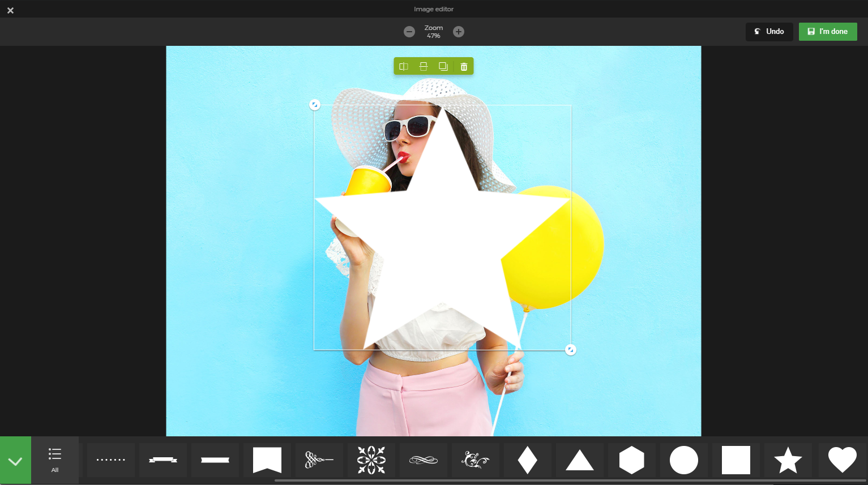The height and width of the screenshot is (485, 868).
Task: Flip the star shape horizontally
Action: [404, 66]
